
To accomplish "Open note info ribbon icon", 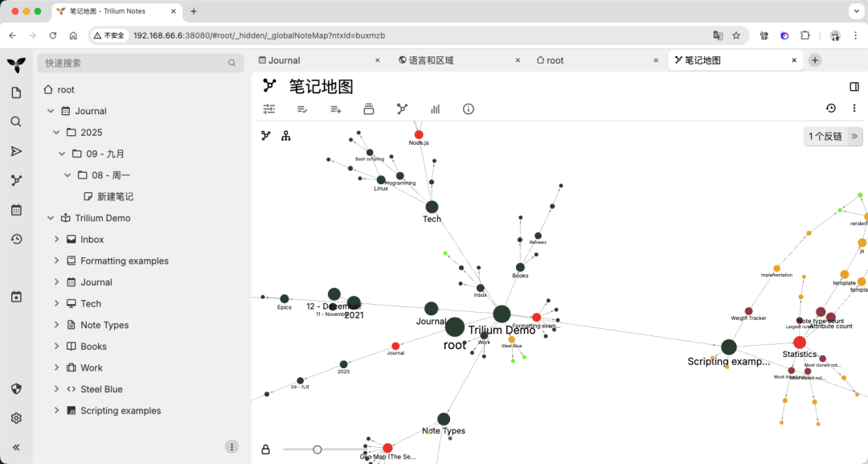I will [x=469, y=109].
